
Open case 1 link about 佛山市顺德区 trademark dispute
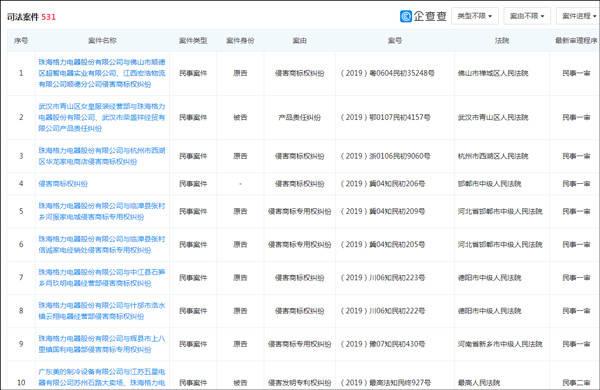coord(102,73)
